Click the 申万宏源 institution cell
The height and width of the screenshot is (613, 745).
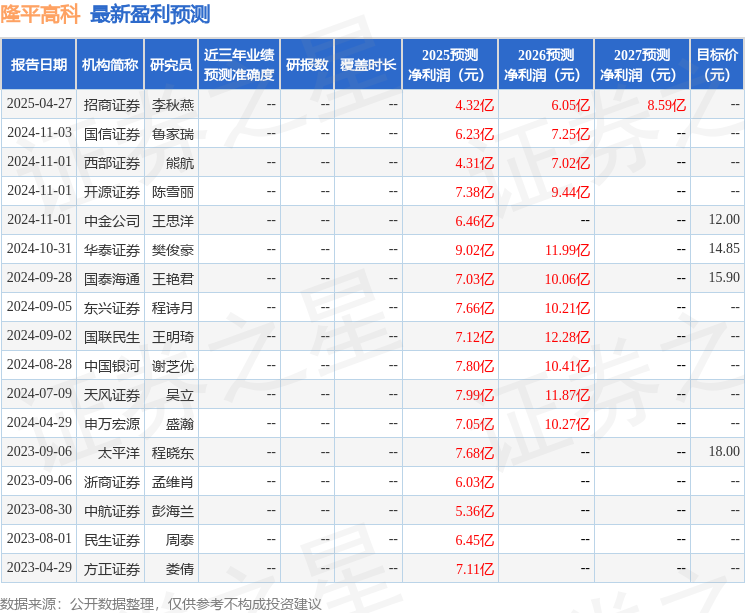coord(112,424)
